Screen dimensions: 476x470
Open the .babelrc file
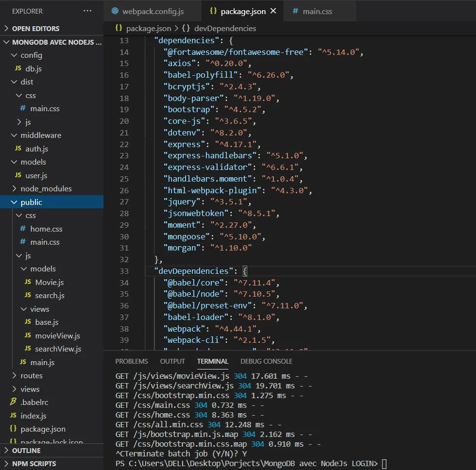34,402
